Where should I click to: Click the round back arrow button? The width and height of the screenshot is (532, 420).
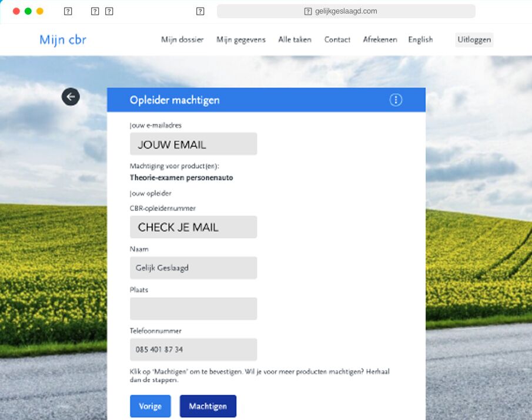click(x=71, y=96)
